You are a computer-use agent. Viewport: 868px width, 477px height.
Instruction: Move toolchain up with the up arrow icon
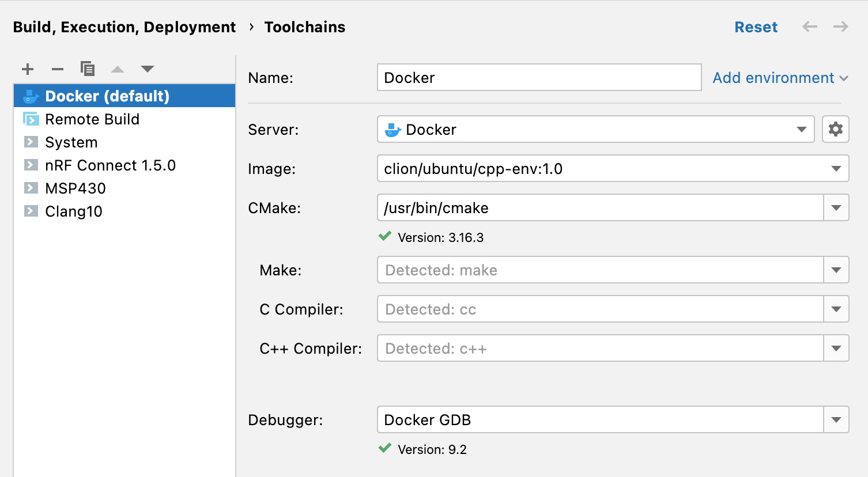pyautogui.click(x=118, y=69)
